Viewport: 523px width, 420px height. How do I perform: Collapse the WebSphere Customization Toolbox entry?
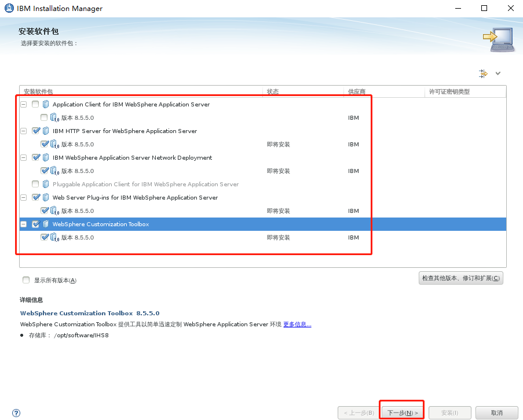point(23,223)
